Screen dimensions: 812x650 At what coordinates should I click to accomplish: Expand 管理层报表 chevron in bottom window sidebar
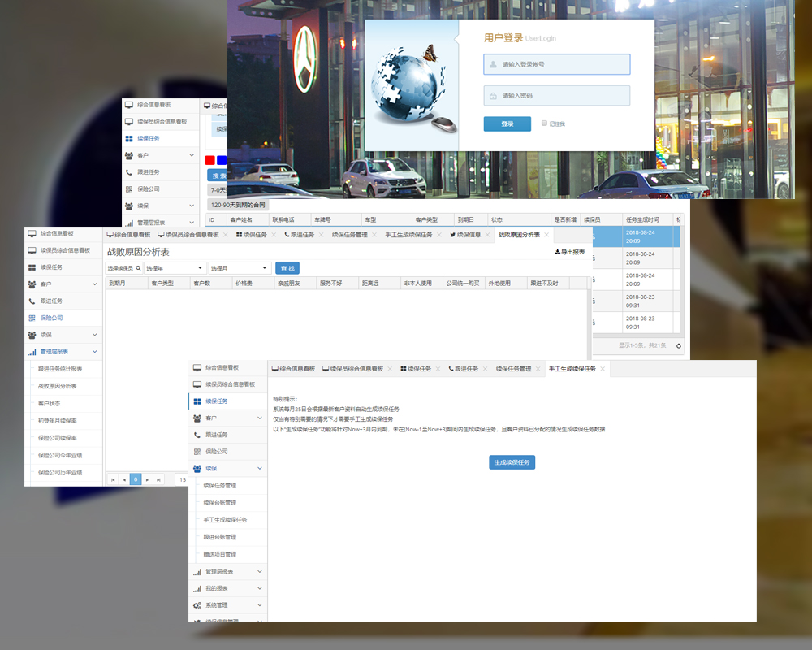tap(260, 571)
